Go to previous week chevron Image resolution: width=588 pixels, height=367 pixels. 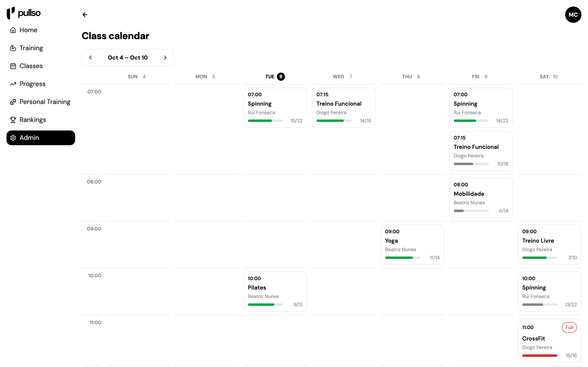[90, 57]
